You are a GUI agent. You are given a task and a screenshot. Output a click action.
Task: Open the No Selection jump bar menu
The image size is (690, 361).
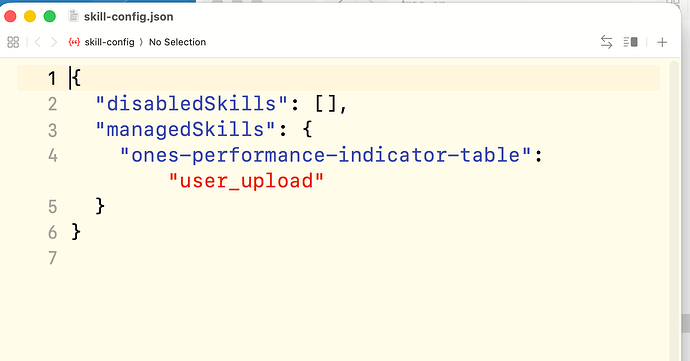(177, 42)
